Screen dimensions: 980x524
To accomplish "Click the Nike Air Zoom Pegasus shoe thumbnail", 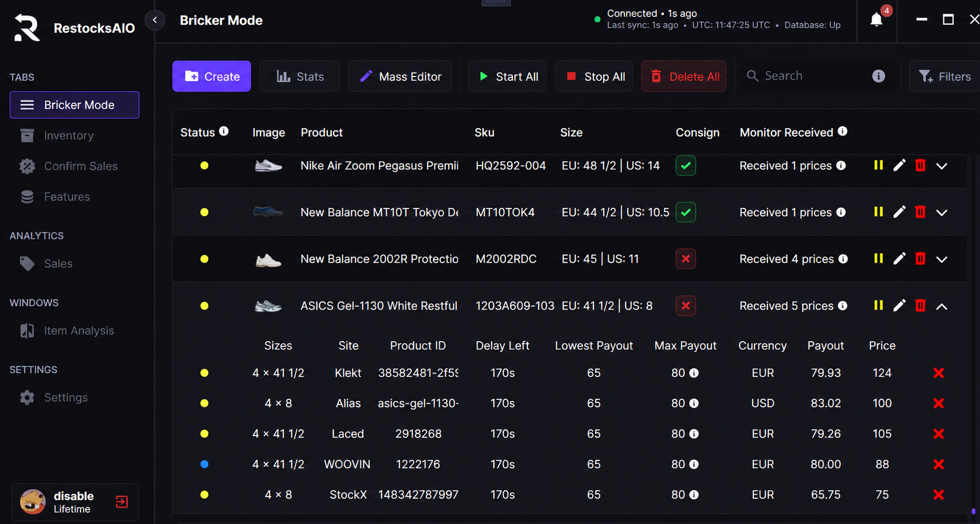I will 268,166.
